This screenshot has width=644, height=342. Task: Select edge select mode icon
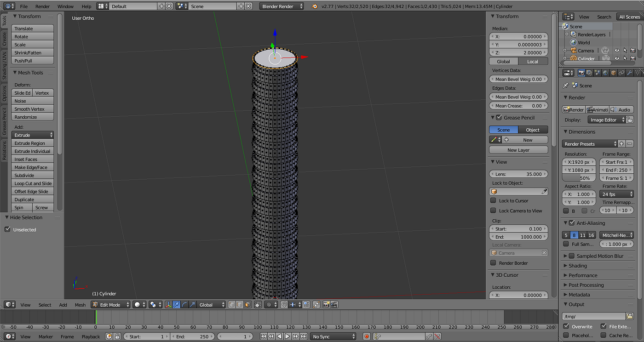pos(240,305)
